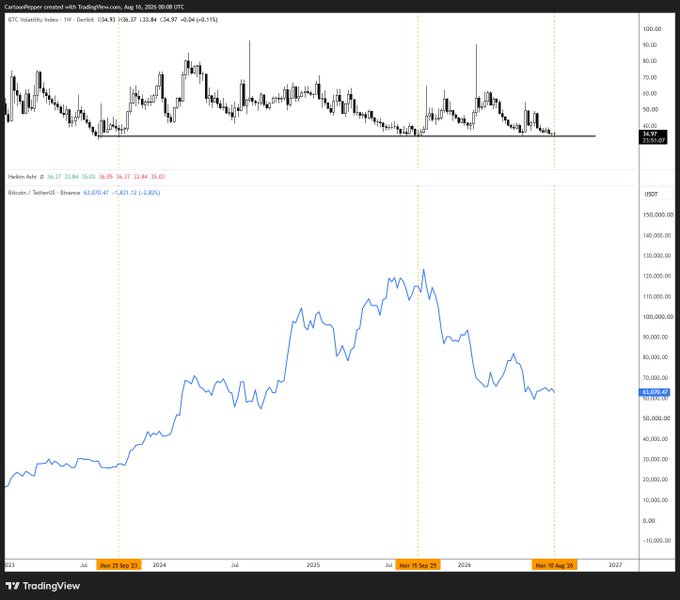Click the black 34.97 price label on axis

(x=650, y=134)
